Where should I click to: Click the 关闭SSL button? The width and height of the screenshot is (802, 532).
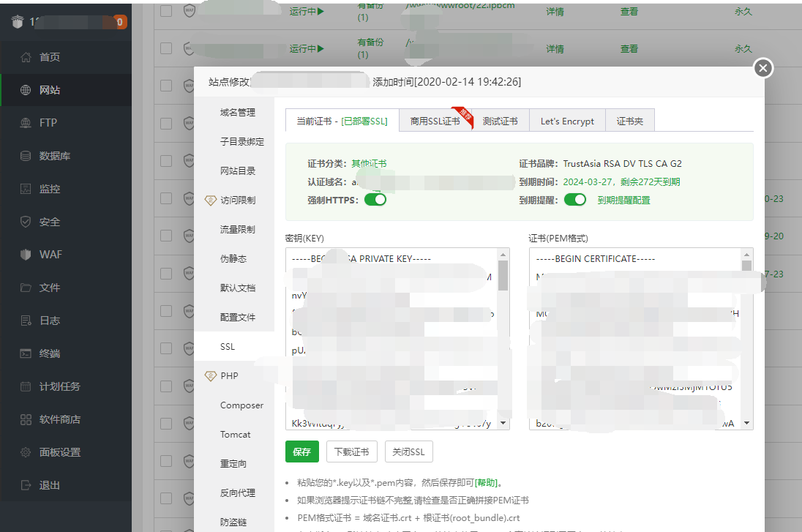[408, 452]
